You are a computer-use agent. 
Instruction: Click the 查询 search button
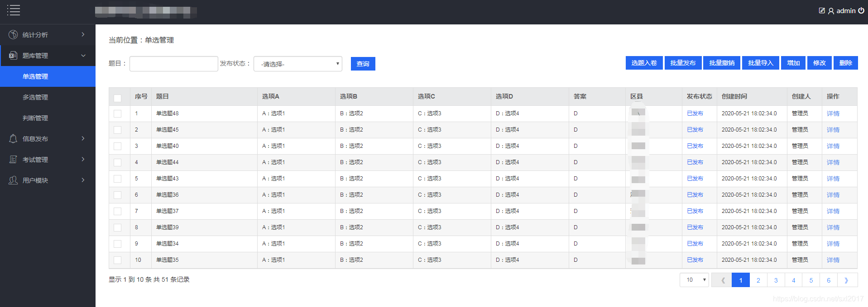pos(363,64)
